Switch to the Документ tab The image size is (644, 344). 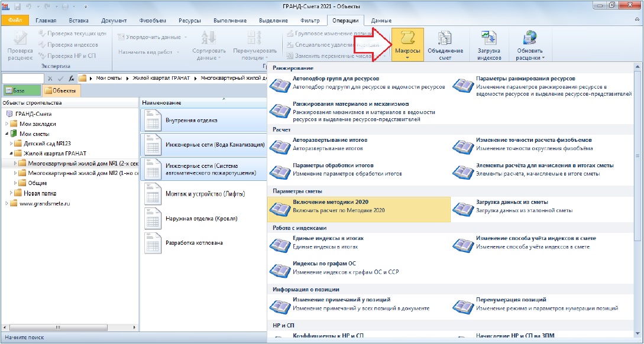pos(114,21)
